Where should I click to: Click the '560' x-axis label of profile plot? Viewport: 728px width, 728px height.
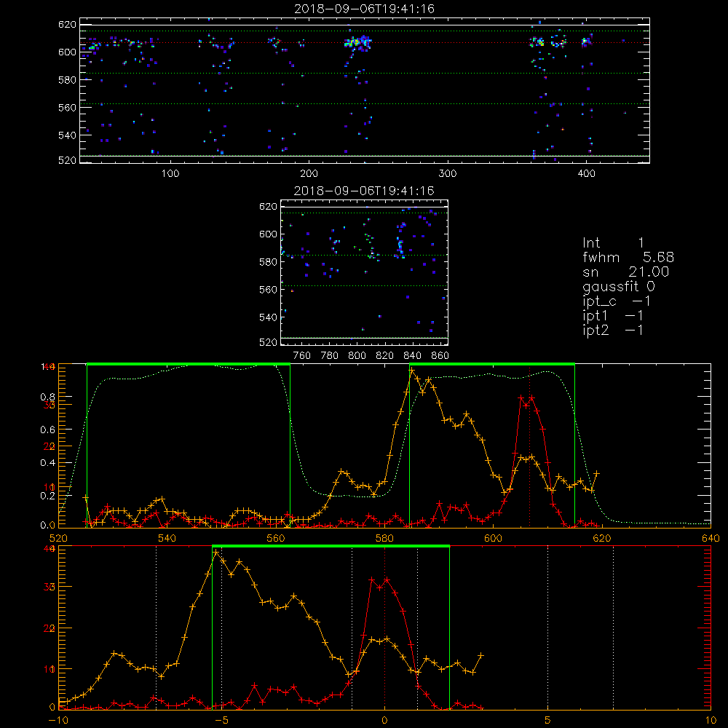click(276, 538)
